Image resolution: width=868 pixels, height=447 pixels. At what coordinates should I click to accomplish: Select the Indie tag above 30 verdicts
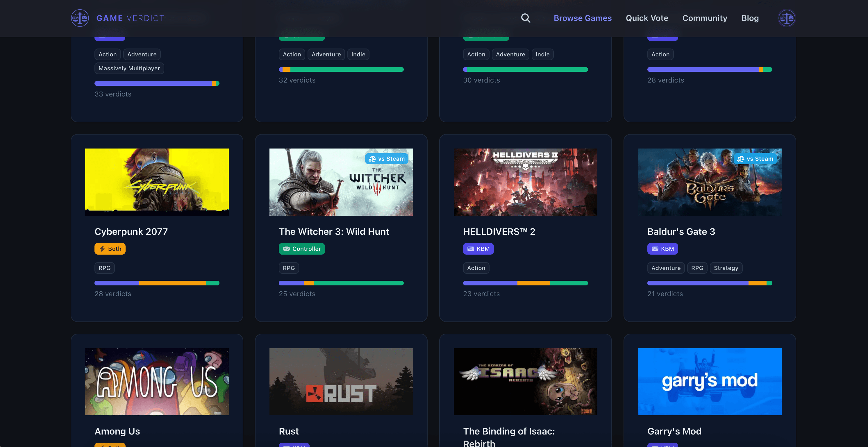click(x=542, y=54)
